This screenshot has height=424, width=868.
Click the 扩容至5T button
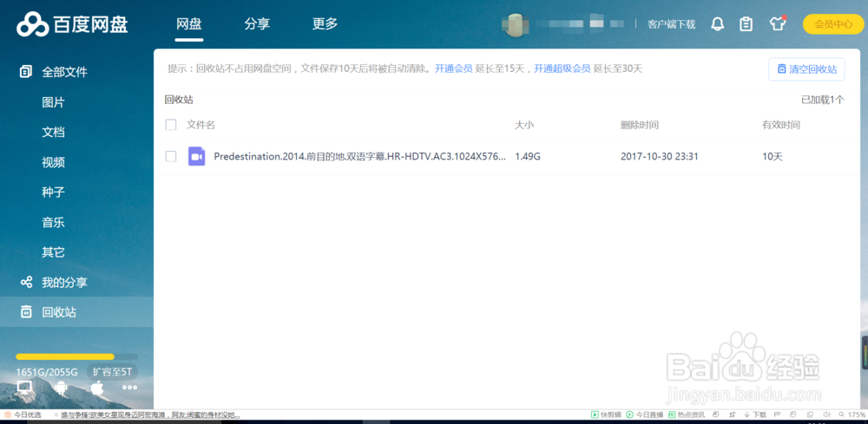(x=112, y=371)
